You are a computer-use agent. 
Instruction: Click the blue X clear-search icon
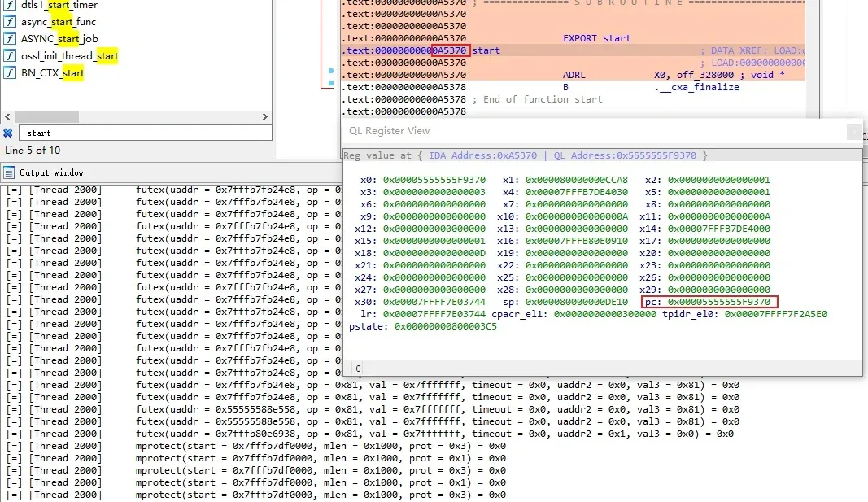(x=8, y=133)
